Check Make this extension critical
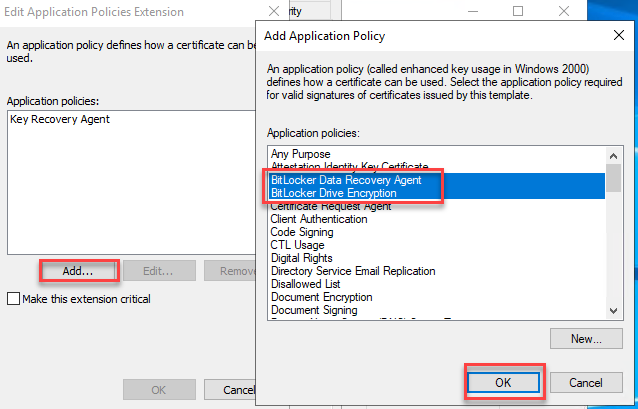The image size is (638, 409). pos(13,299)
